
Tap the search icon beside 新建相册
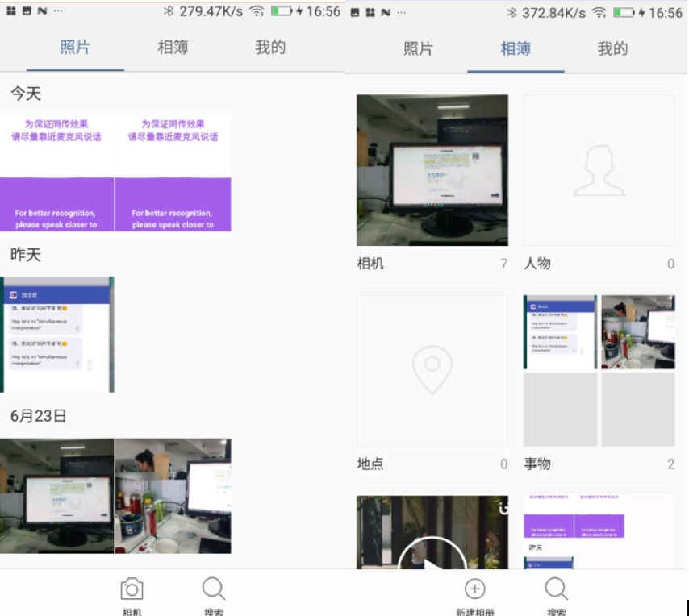point(557,589)
